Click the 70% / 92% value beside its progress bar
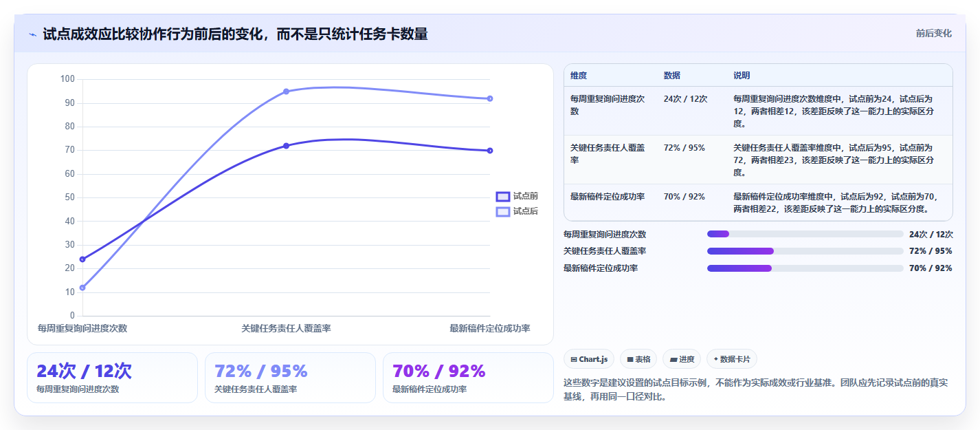 click(x=931, y=268)
